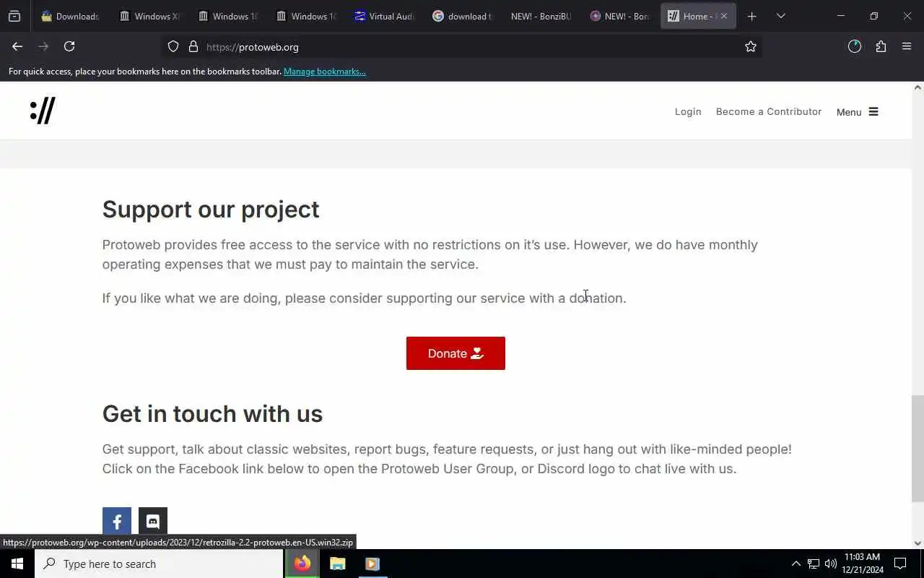This screenshot has width=924, height=578.
Task: Open the notification center icon
Action: coord(900,564)
